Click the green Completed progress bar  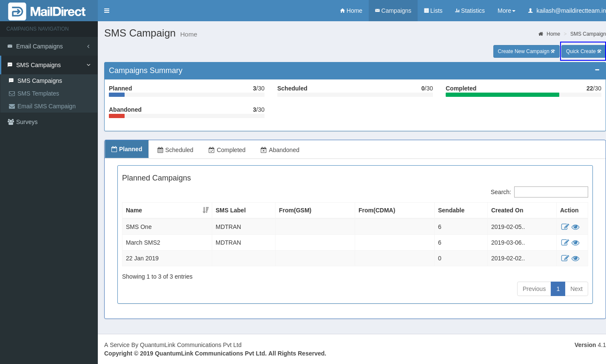click(502, 95)
